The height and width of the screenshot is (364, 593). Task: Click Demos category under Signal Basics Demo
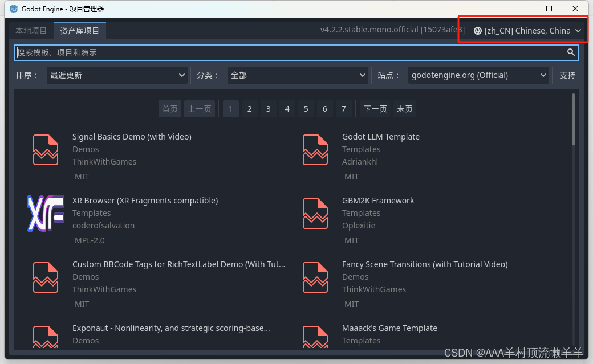[x=86, y=149]
